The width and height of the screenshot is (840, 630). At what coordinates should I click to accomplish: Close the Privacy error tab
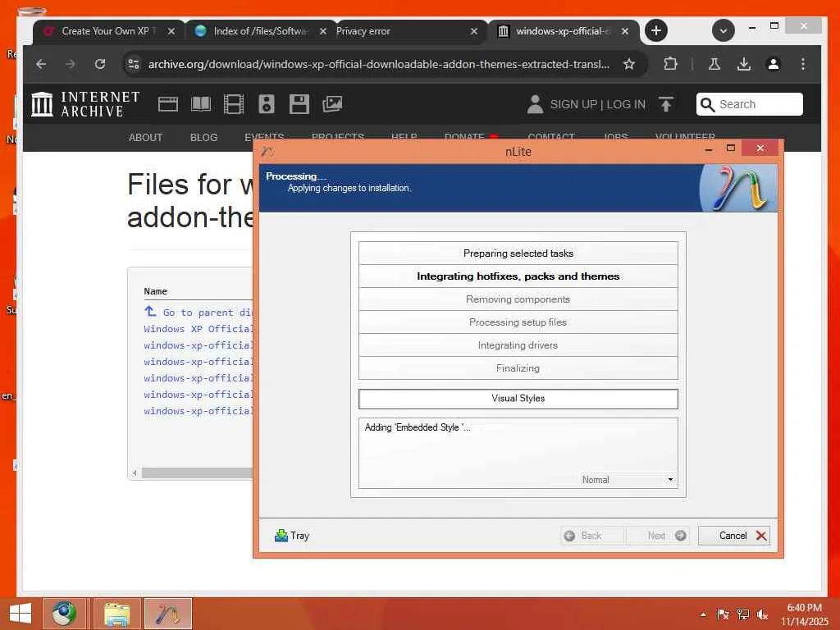pyautogui.click(x=474, y=31)
